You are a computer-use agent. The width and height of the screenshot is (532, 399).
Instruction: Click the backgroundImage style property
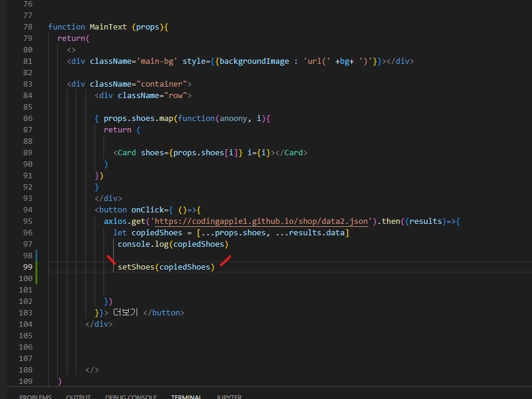point(255,61)
